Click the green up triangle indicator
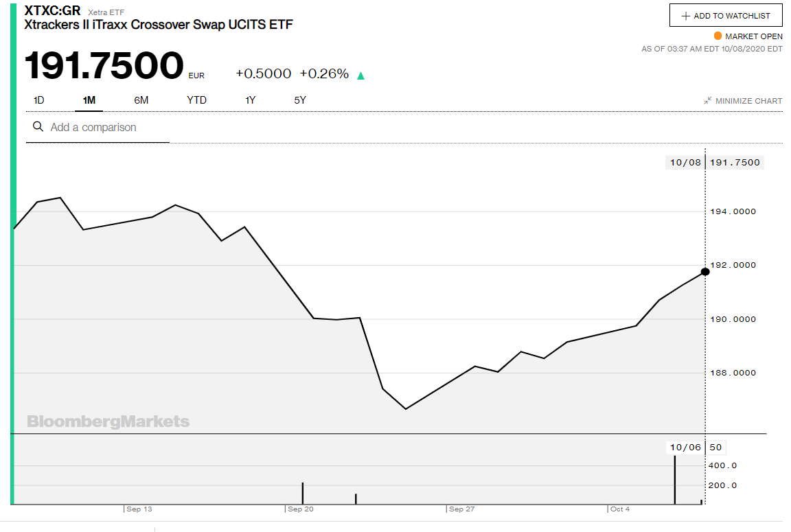 (x=361, y=76)
